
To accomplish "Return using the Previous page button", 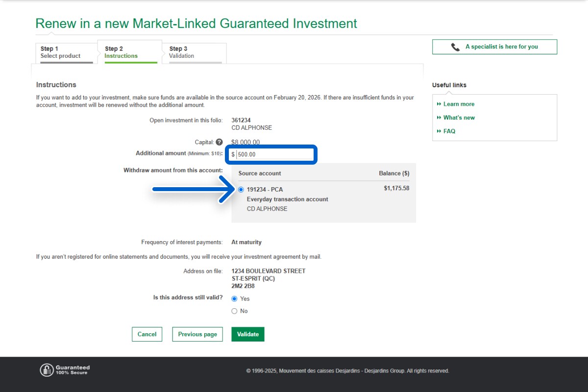I will pyautogui.click(x=197, y=334).
